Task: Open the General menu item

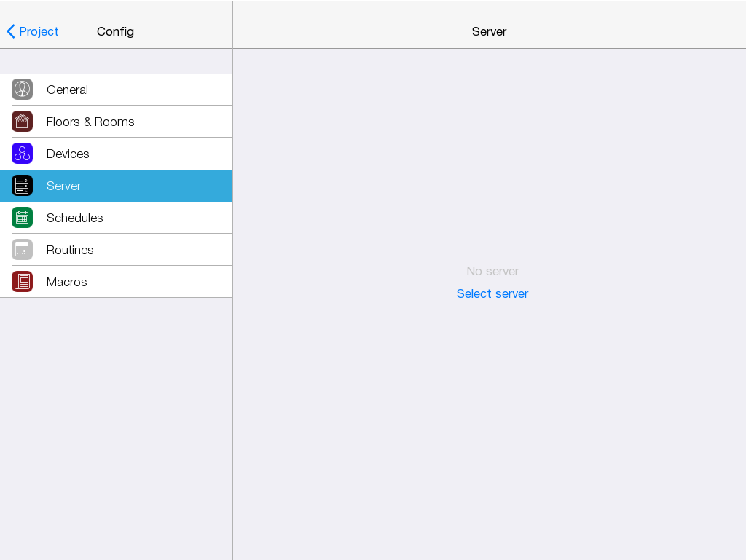Action: coord(67,90)
